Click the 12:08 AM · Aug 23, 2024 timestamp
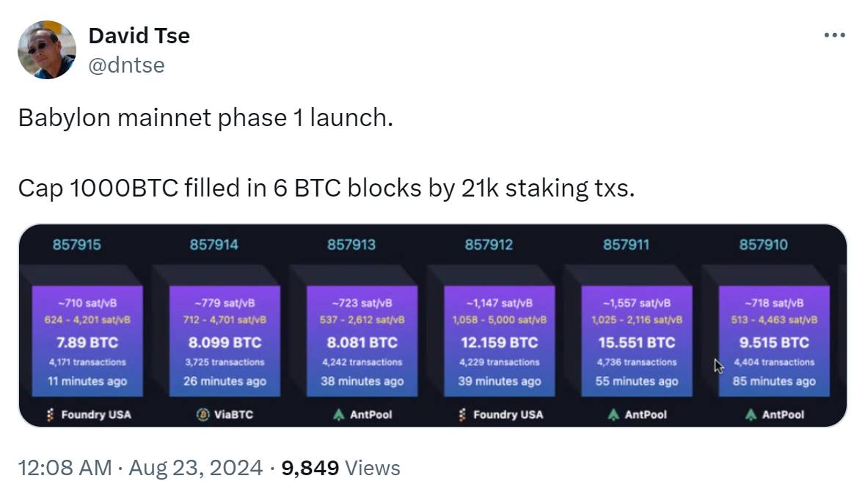Screen dimensions: 868x495 click(140, 468)
